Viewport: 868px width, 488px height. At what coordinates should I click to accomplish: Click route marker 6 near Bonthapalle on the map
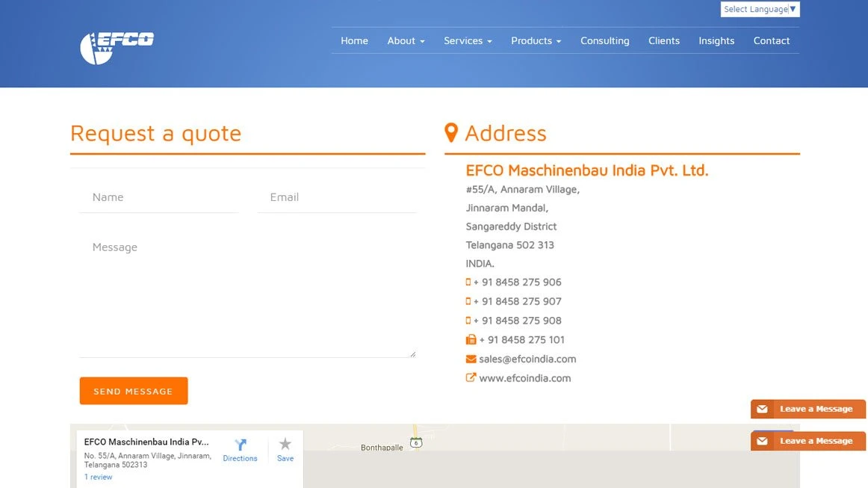click(x=415, y=442)
